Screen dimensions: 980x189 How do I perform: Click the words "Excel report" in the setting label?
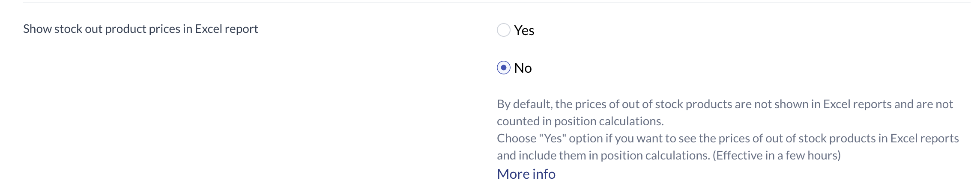tap(226, 29)
